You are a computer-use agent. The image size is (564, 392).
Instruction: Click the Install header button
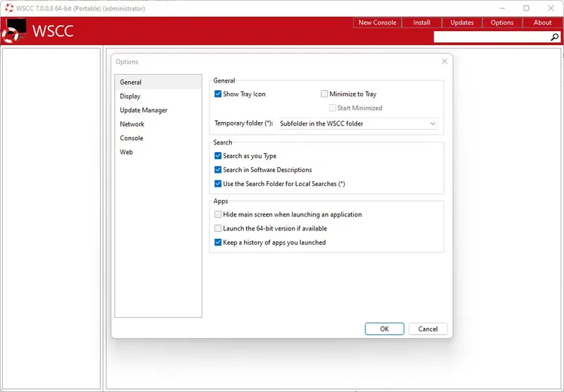click(422, 23)
